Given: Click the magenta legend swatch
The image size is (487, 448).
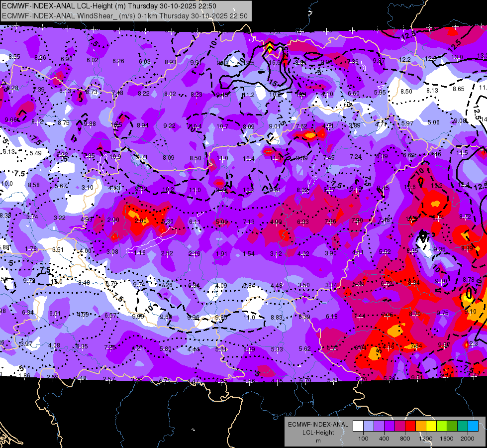Looking at the screenshot, I should click(400, 426).
